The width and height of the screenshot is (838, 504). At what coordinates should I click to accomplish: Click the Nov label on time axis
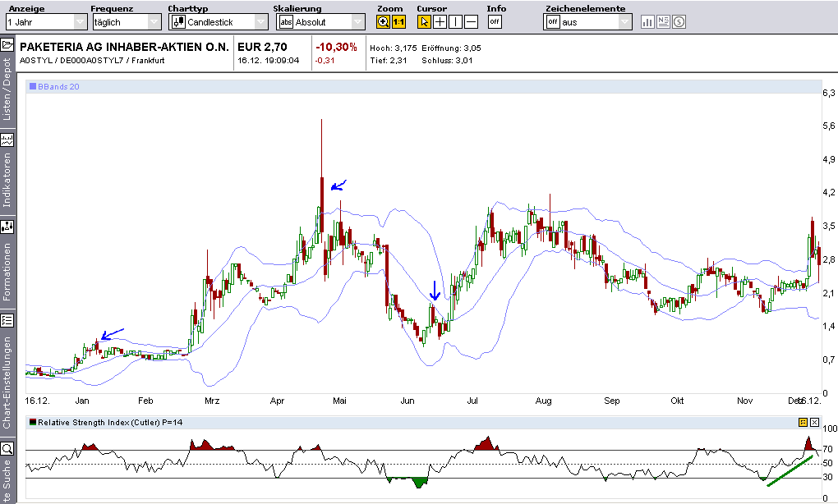[x=744, y=401]
